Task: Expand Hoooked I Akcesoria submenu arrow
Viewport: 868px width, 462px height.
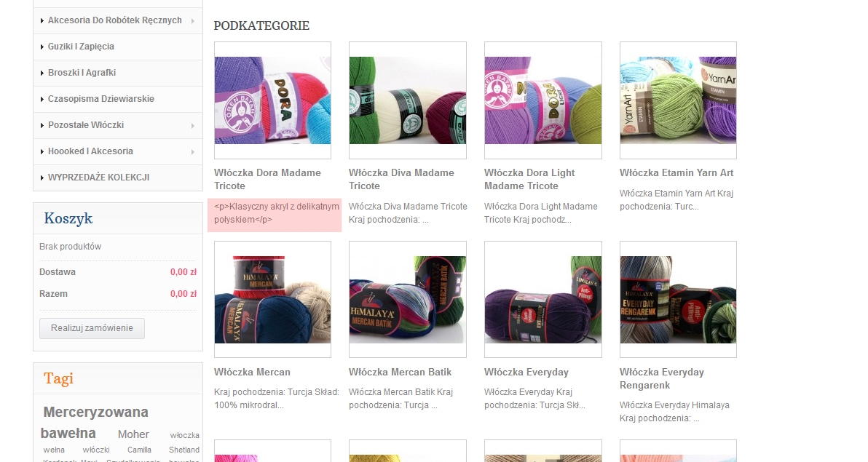Action: [x=193, y=151]
